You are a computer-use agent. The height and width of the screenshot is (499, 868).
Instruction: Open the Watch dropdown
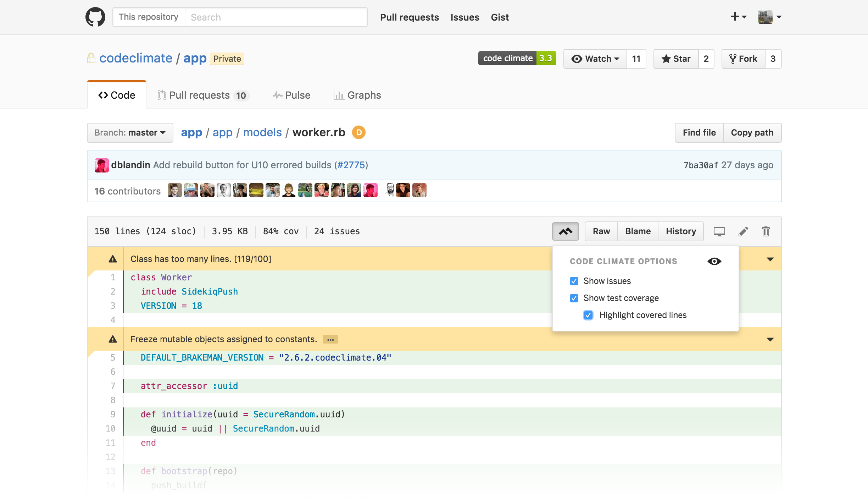pyautogui.click(x=595, y=59)
